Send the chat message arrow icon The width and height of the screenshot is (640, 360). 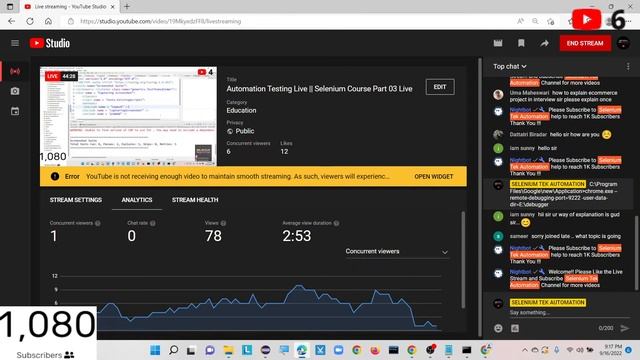(624, 328)
